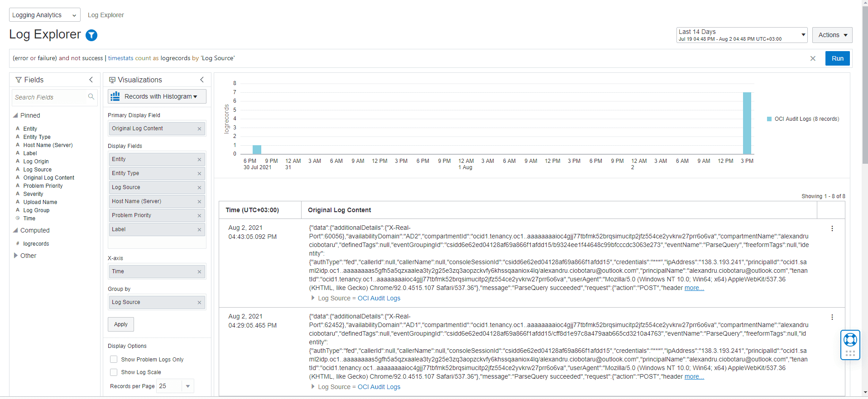Click the search icon in Search Fields
Screen dimensions: 868x399
[91, 97]
